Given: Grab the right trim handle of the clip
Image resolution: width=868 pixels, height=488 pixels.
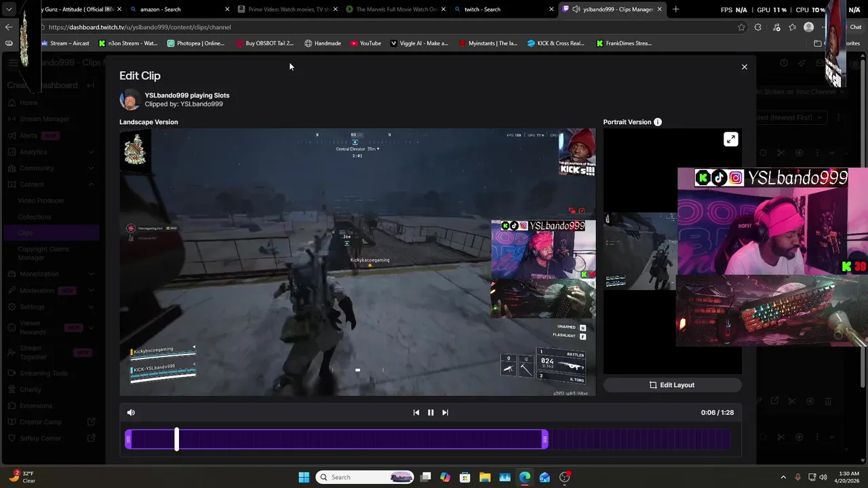Looking at the screenshot, I should pyautogui.click(x=545, y=440).
